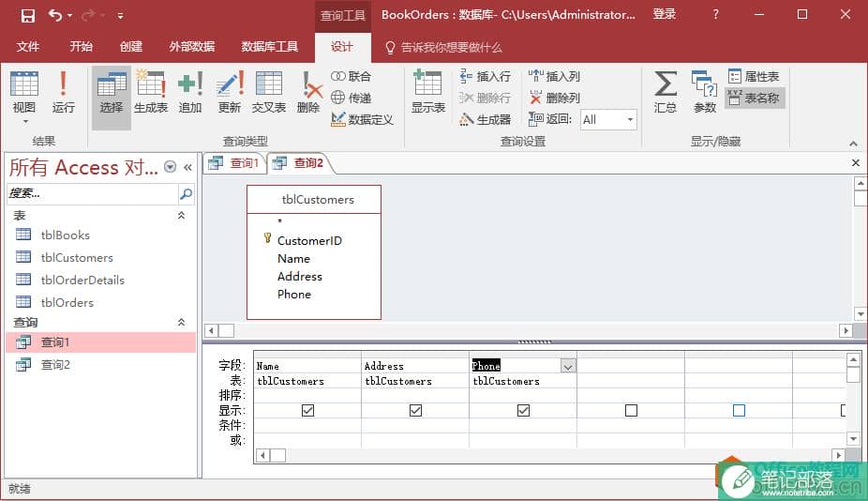Select the Data Definition (数据定义) option

pos(362,119)
